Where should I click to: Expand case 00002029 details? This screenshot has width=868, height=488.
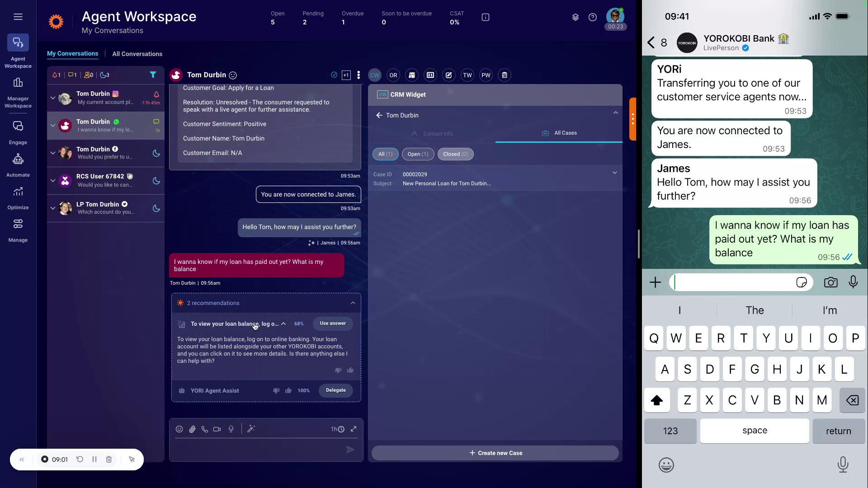tap(614, 173)
